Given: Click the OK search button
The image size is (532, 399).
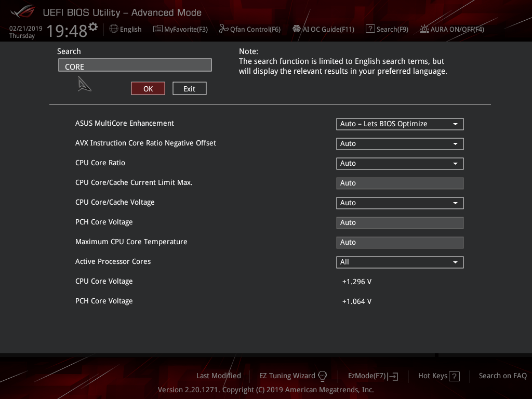Looking at the screenshot, I should click(148, 88).
